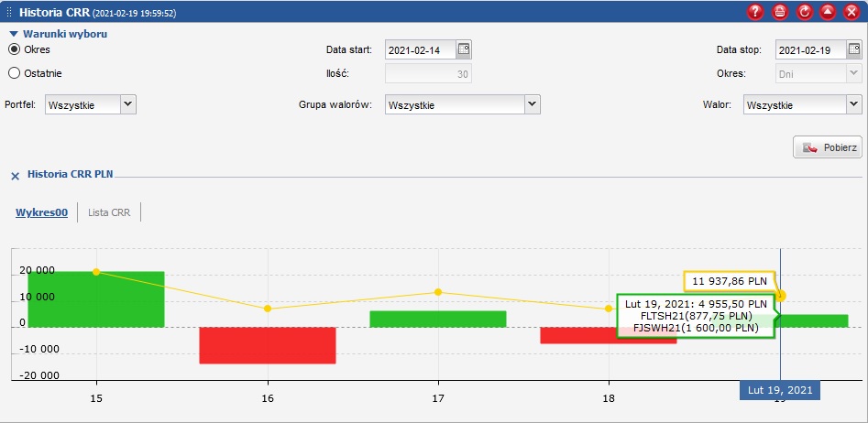The width and height of the screenshot is (868, 423).
Task: Open calendar picker for Data start
Action: tap(464, 49)
